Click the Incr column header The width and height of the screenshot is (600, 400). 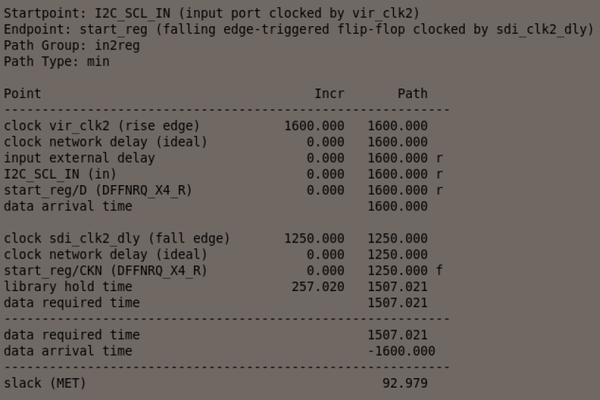coord(329,93)
